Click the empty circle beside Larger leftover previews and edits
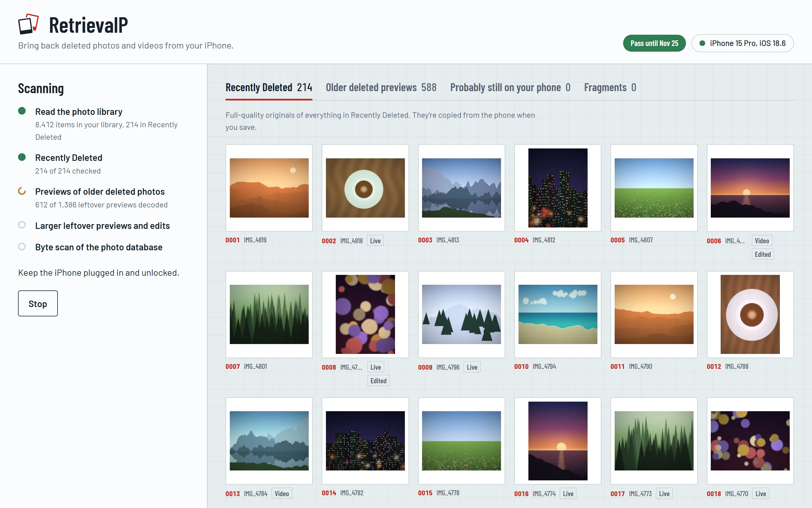The width and height of the screenshot is (812, 508). [x=22, y=225]
